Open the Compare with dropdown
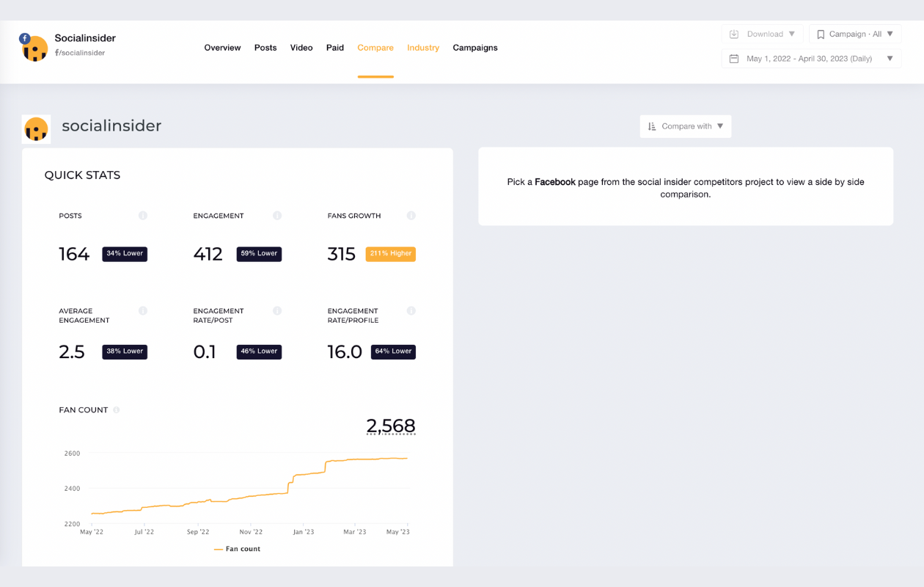 (686, 126)
